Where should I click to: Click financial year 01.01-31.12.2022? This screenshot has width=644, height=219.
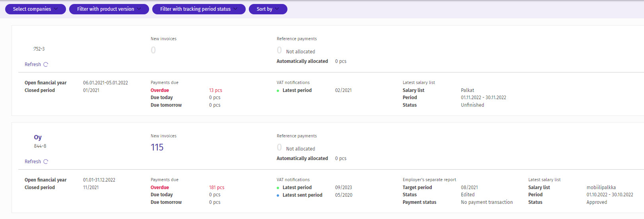pyautogui.click(x=99, y=180)
